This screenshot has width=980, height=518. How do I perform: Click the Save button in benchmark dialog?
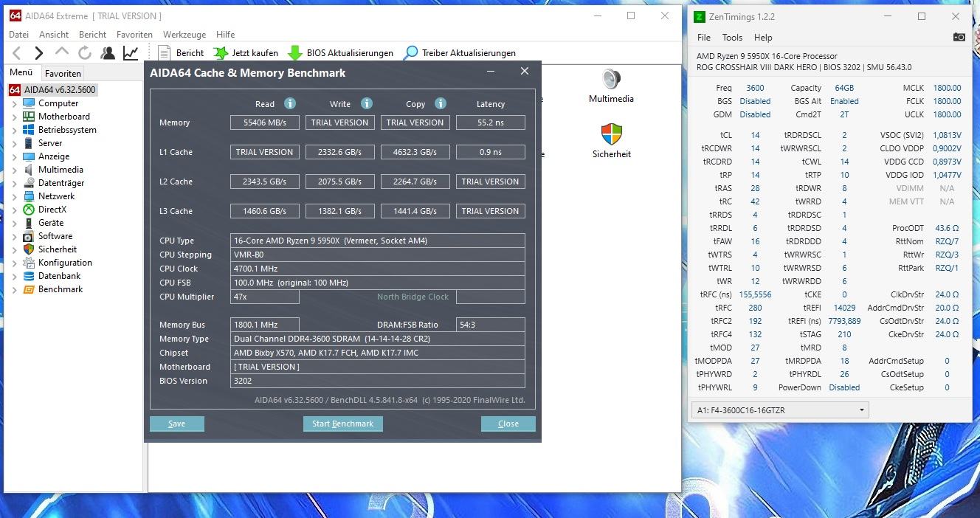pyautogui.click(x=176, y=424)
